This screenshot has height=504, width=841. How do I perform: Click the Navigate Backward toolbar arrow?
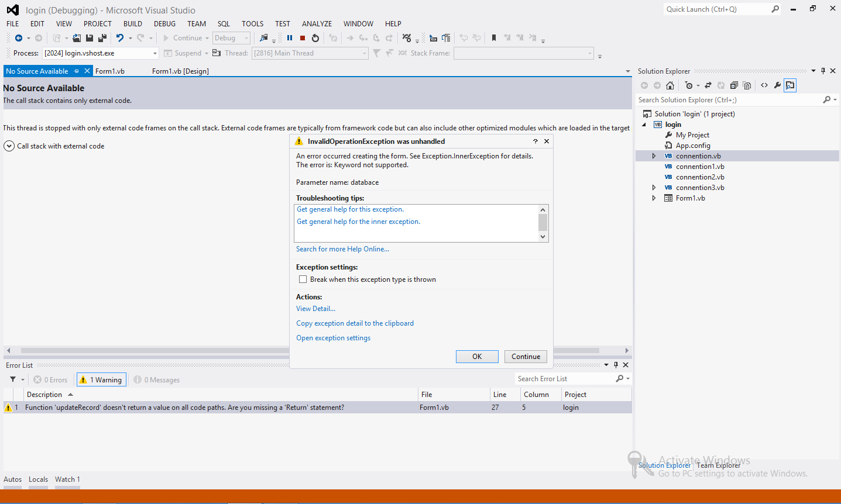19,38
